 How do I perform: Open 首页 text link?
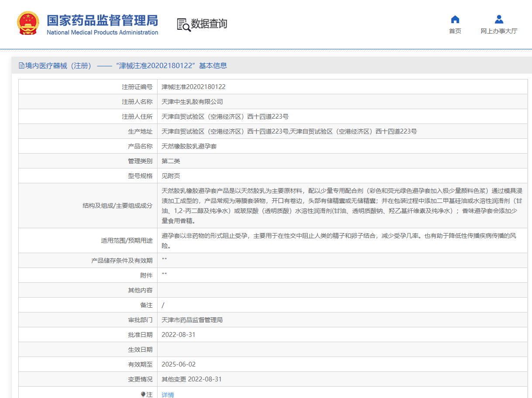pyautogui.click(x=455, y=31)
